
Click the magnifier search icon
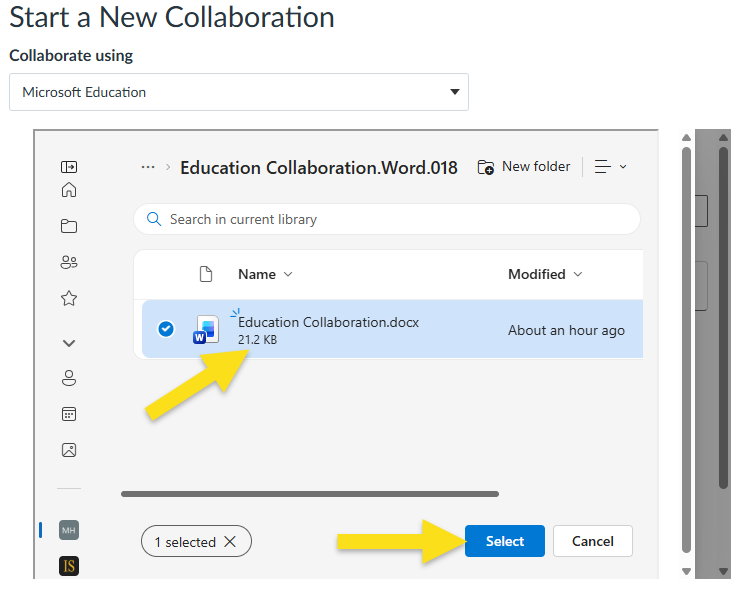pos(154,219)
